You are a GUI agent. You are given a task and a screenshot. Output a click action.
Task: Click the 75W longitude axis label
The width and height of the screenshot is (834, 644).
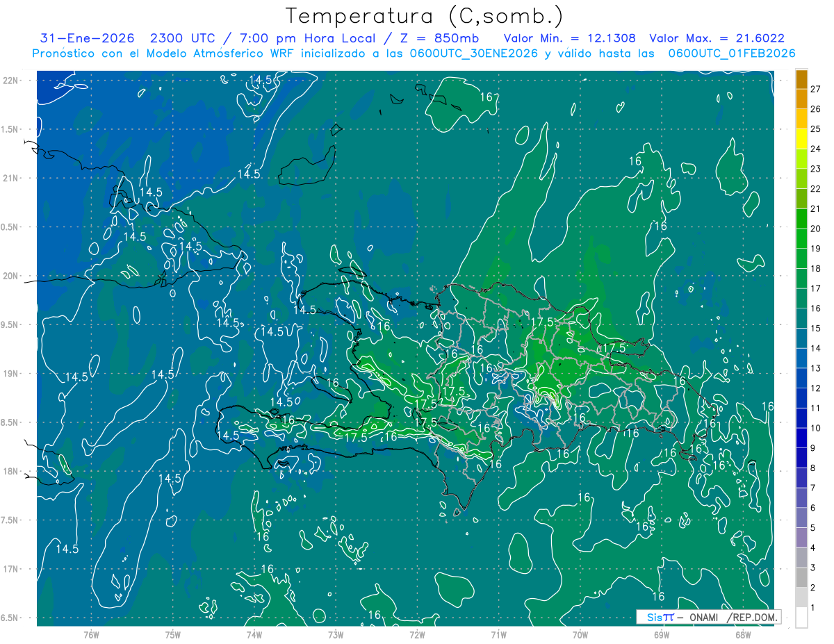pos(173,635)
